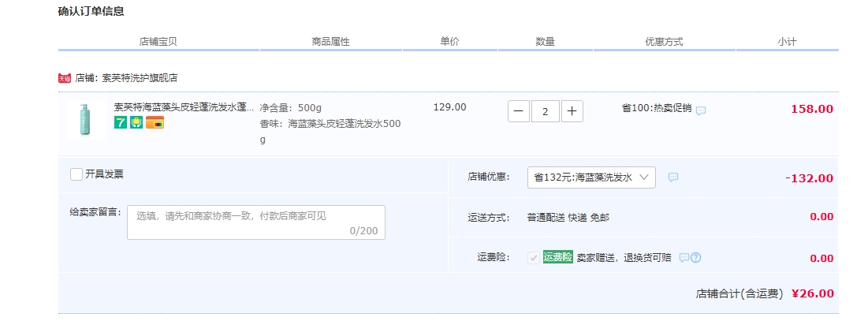Click the 给卖家留言 label
The width and height of the screenshot is (868, 325).
[95, 211]
